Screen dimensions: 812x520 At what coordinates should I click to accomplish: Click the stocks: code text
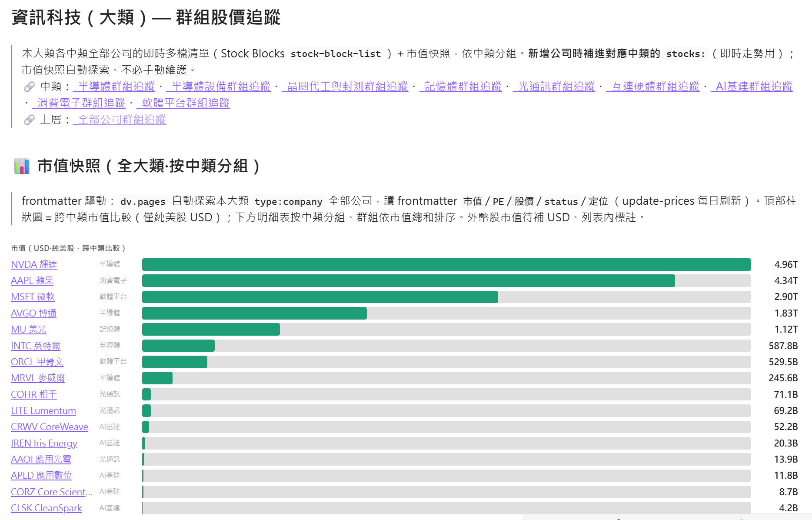coord(686,54)
